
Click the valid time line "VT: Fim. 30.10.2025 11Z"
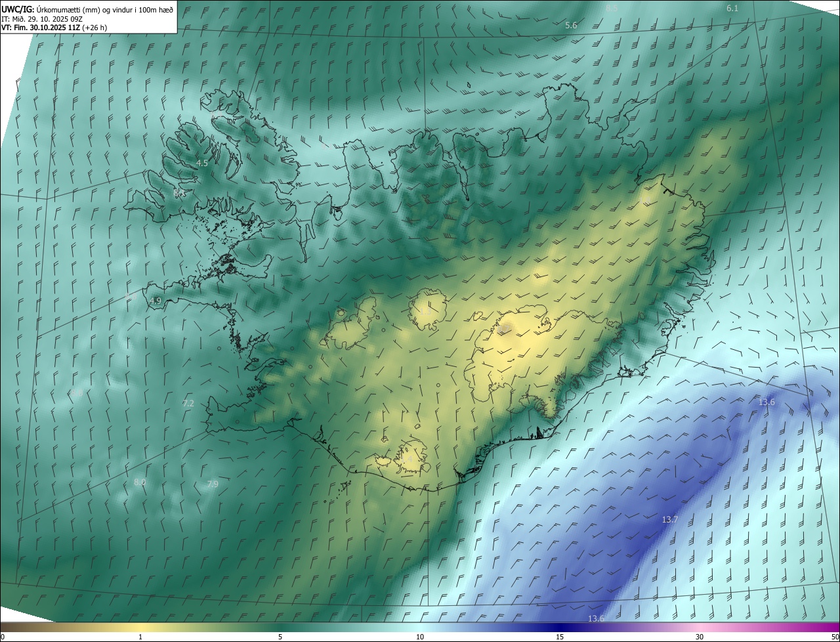tap(40, 28)
